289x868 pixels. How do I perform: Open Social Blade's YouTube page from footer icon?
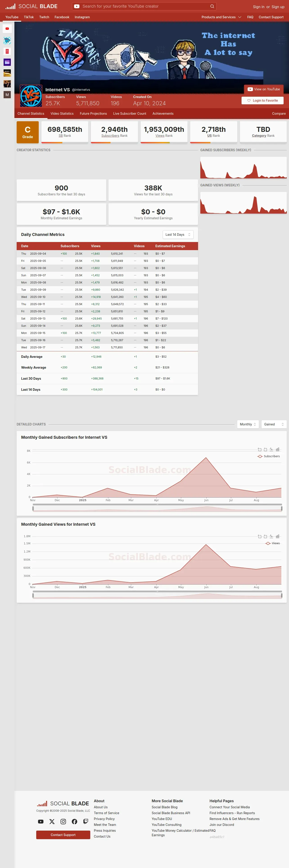(41, 822)
